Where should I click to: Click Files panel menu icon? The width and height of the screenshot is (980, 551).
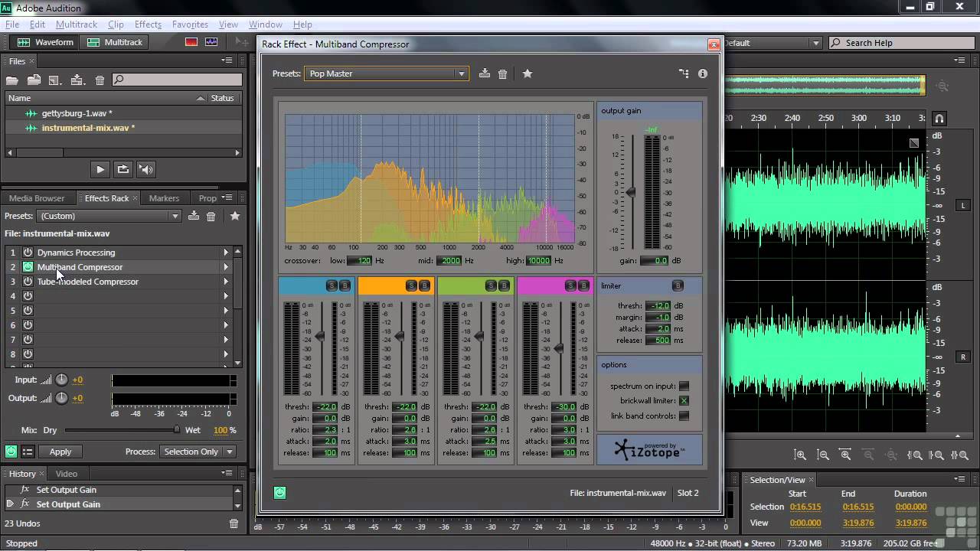pos(227,60)
